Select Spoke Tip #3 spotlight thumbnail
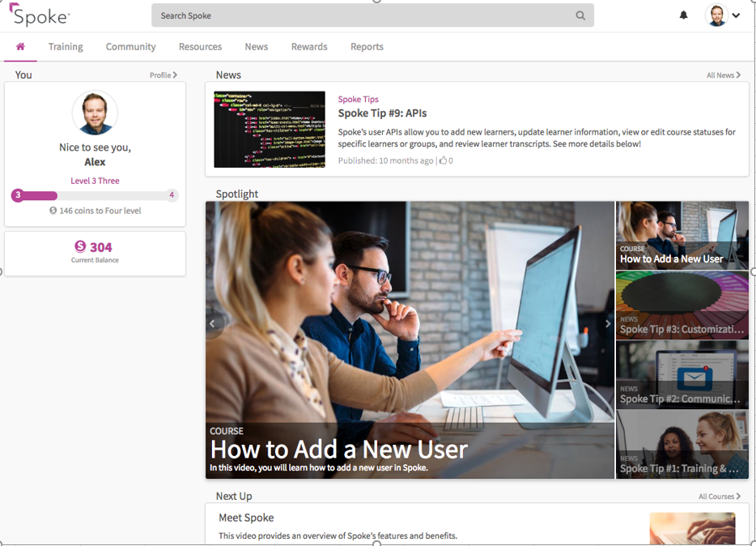This screenshot has height=546, width=756. point(682,305)
